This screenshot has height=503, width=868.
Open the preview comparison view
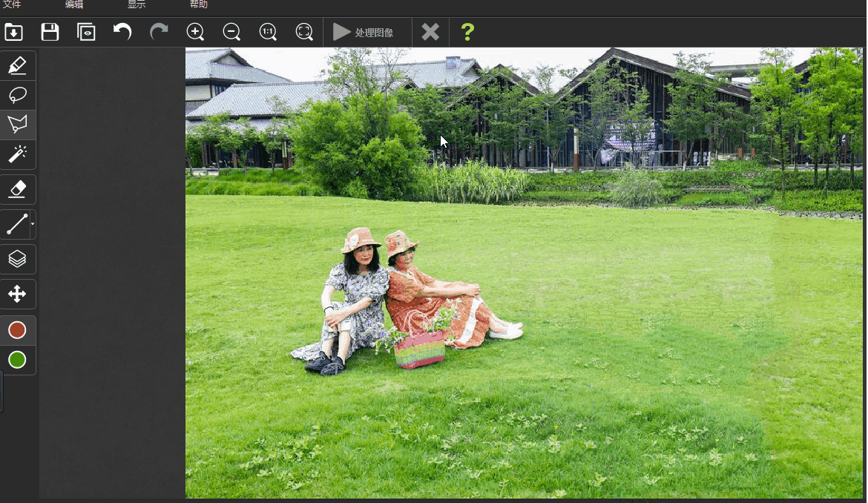85,32
